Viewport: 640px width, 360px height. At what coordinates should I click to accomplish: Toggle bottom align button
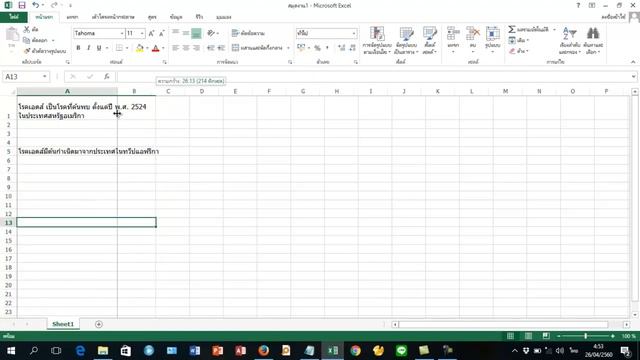pos(196,33)
